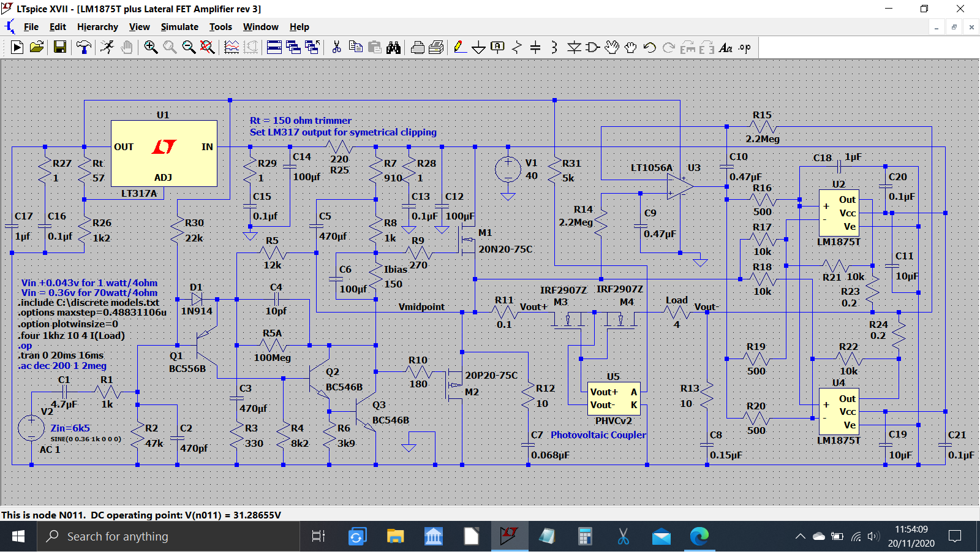Zoom out with the minus magnifier icon
The width and height of the screenshot is (980, 554).
[x=189, y=47]
